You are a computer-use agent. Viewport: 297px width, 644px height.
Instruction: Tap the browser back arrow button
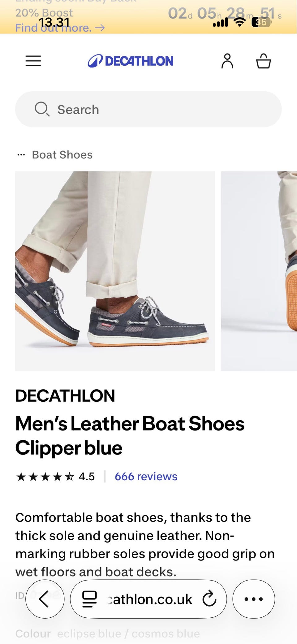pos(45,599)
